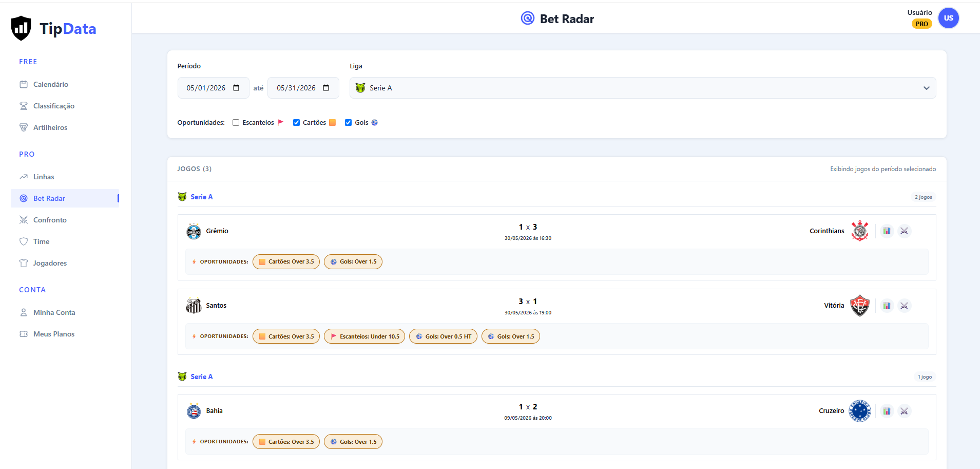Select Gols: Over 1.5 chip for Grêmio match

tap(353, 261)
